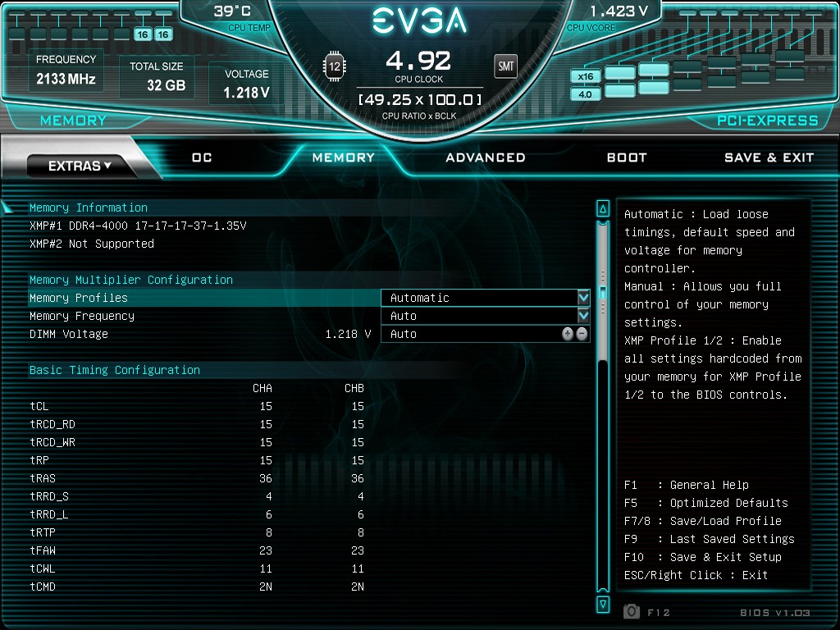Image resolution: width=840 pixels, height=630 pixels.
Task: Click the tRTP timing row
Action: coord(197,532)
